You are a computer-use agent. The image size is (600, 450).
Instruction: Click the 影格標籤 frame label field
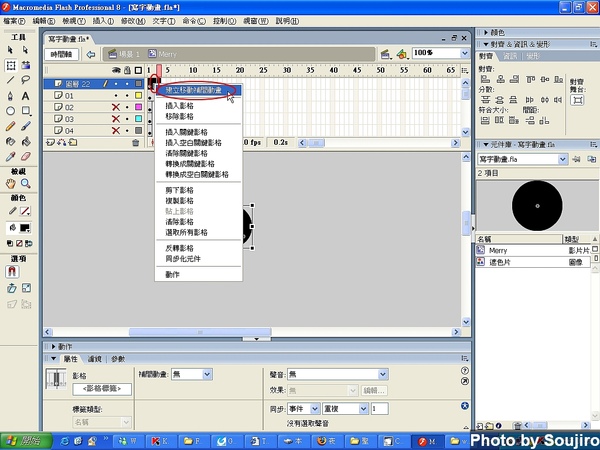(102, 389)
